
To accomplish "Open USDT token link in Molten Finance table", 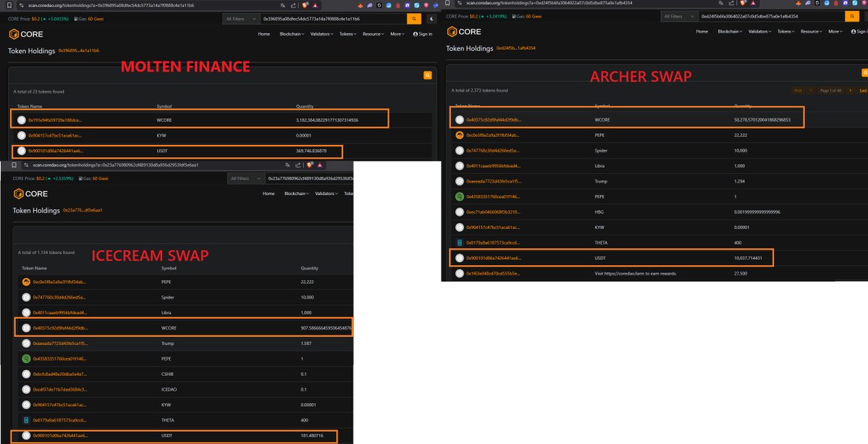I will [x=55, y=151].
